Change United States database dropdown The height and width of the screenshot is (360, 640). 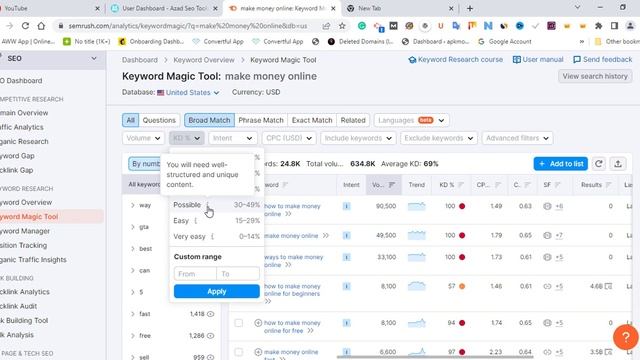(x=188, y=93)
